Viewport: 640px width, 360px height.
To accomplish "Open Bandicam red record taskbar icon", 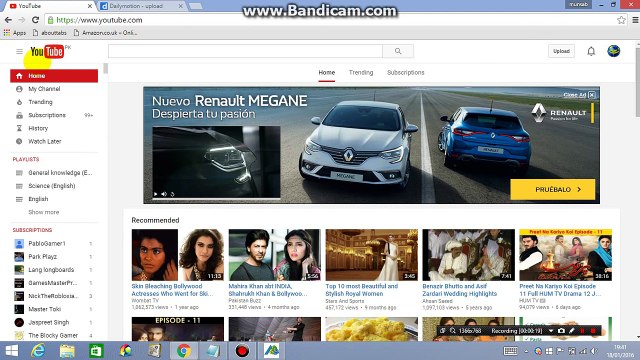I will 242,351.
